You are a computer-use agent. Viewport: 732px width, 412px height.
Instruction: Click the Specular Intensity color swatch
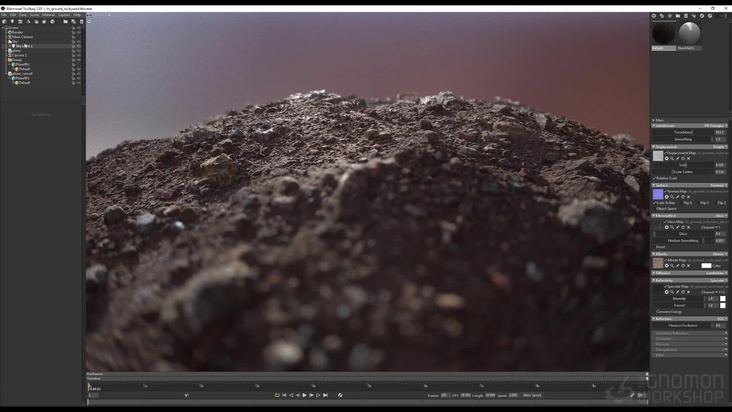(x=723, y=299)
